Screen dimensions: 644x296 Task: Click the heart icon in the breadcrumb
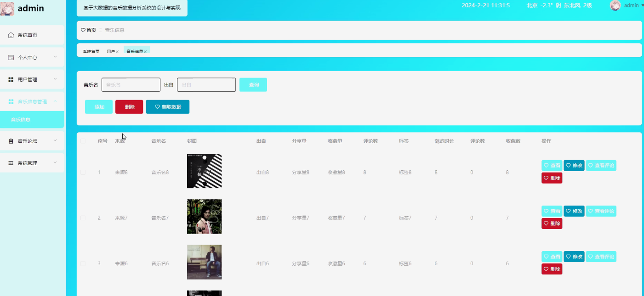point(83,30)
